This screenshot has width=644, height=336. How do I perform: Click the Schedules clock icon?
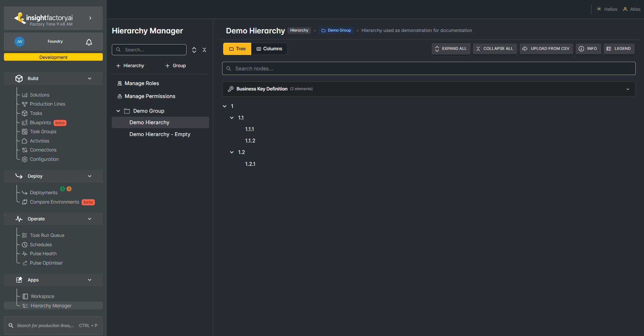(x=24, y=245)
